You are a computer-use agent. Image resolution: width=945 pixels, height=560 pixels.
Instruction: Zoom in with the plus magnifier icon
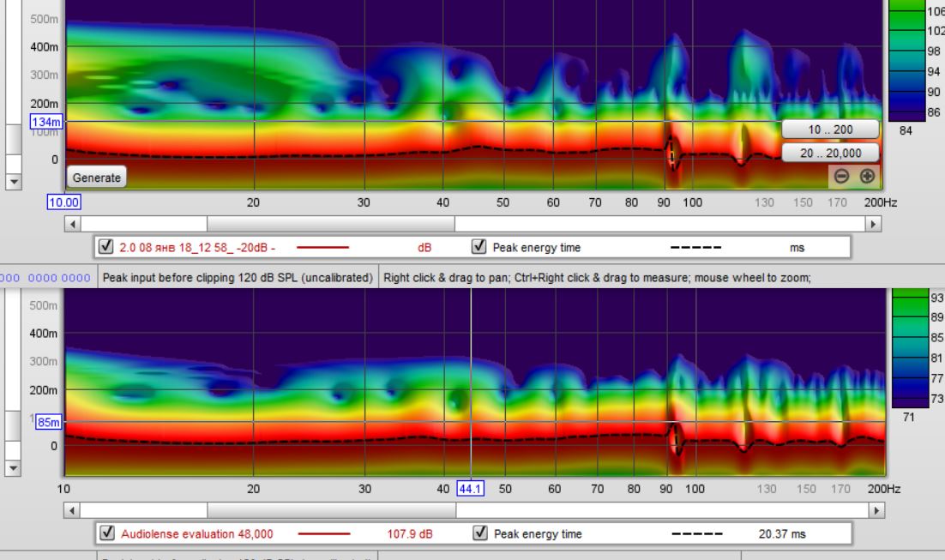[867, 176]
